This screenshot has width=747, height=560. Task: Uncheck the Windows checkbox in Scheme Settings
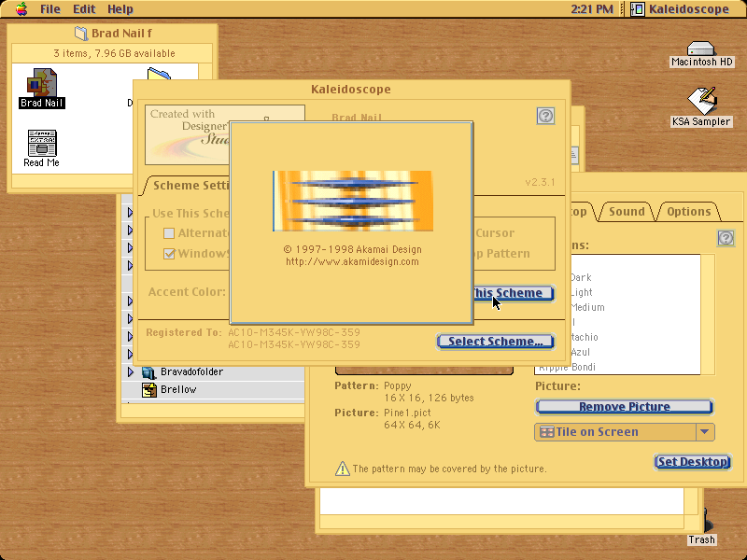[169, 253]
